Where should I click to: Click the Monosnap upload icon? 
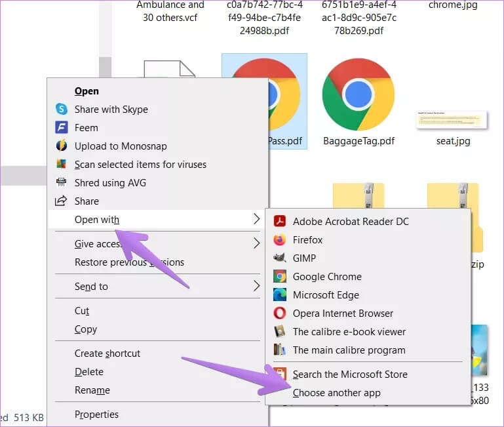[62, 146]
